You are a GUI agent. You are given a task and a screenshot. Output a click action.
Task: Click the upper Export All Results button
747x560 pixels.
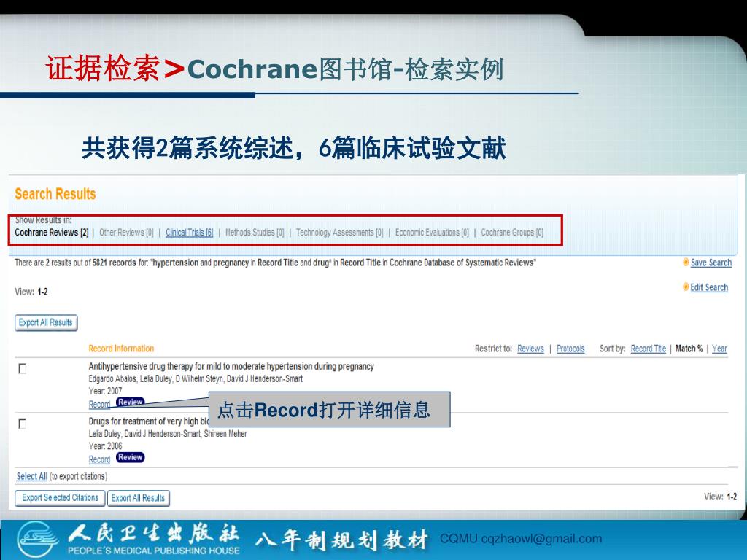point(46,322)
